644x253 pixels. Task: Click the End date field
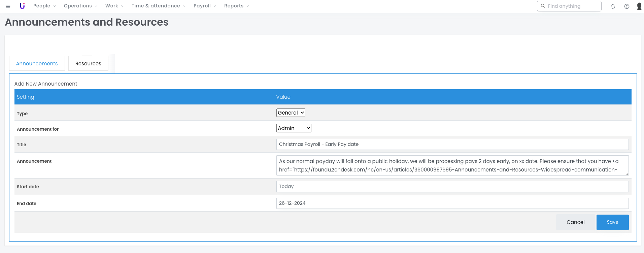click(452, 203)
